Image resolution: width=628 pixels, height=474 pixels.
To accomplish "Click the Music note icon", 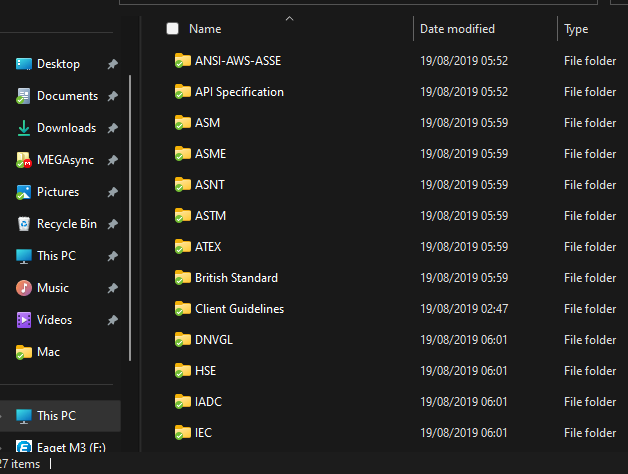I will tap(24, 288).
